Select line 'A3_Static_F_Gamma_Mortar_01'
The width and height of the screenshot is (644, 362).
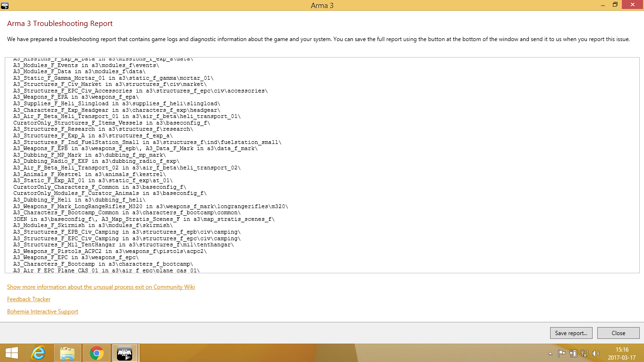coord(113,78)
